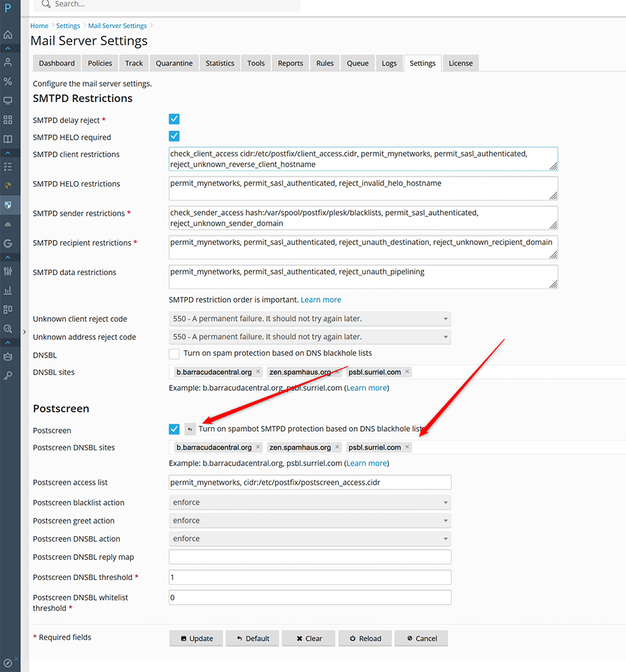Open the dashboard blocks sidebar icon
Viewport: 626px width, 672px height.
(x=8, y=310)
